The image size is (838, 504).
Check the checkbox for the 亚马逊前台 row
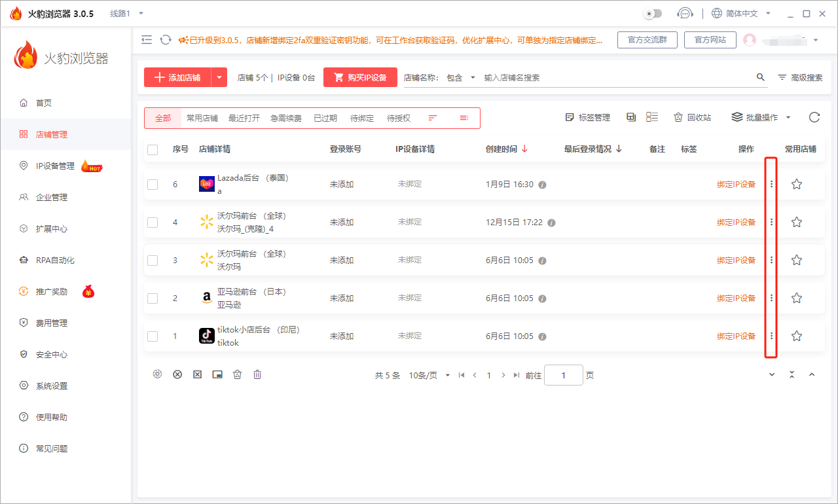click(153, 298)
